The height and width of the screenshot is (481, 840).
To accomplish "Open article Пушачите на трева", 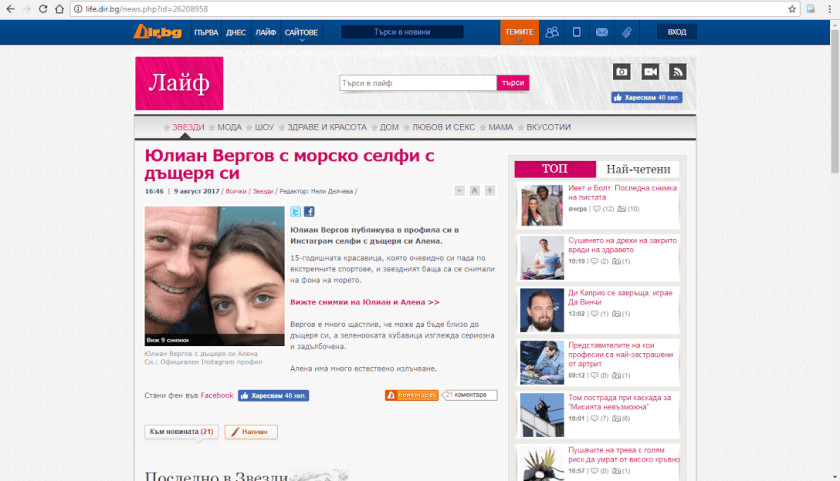I will [624, 455].
